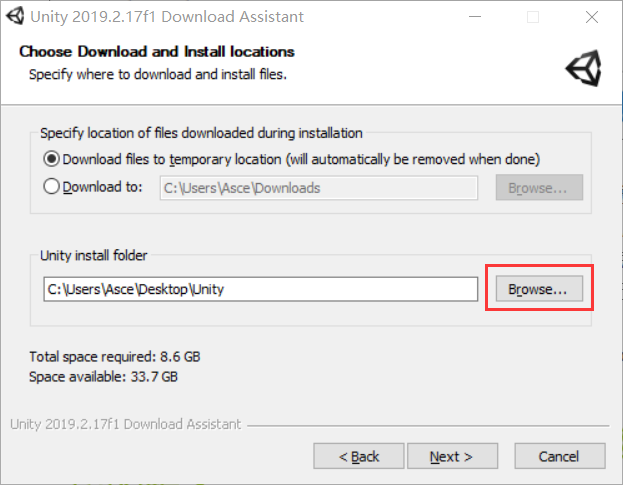Browse for the Unity install folder
Image resolution: width=623 pixels, height=485 pixels.
pos(539,289)
